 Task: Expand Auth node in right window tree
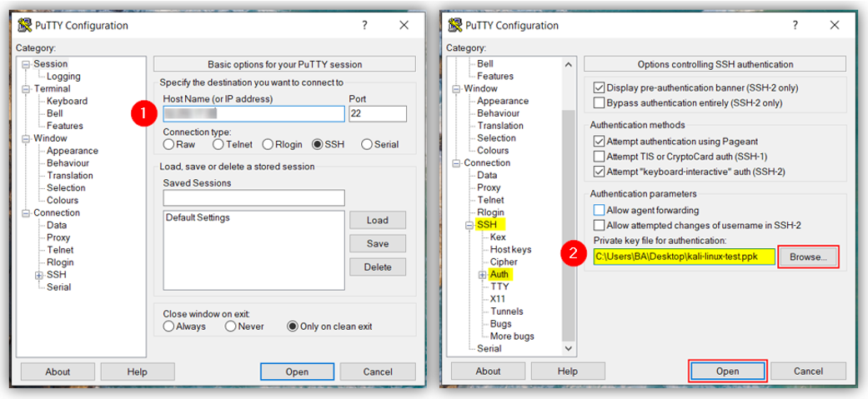pyautogui.click(x=482, y=275)
